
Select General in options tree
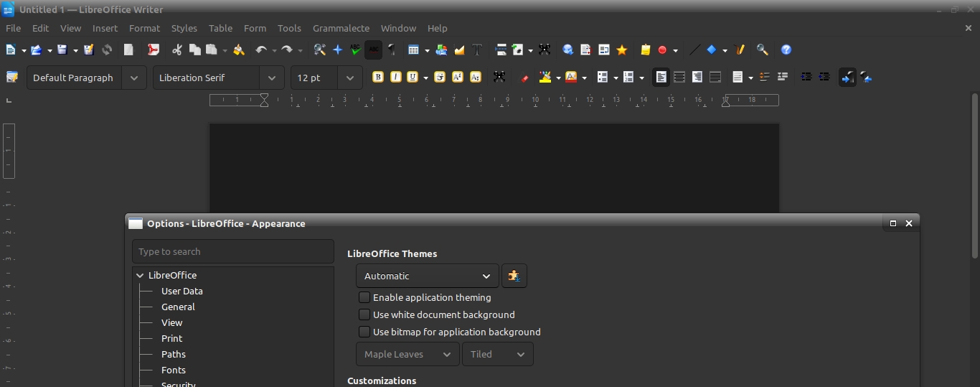[x=178, y=307]
